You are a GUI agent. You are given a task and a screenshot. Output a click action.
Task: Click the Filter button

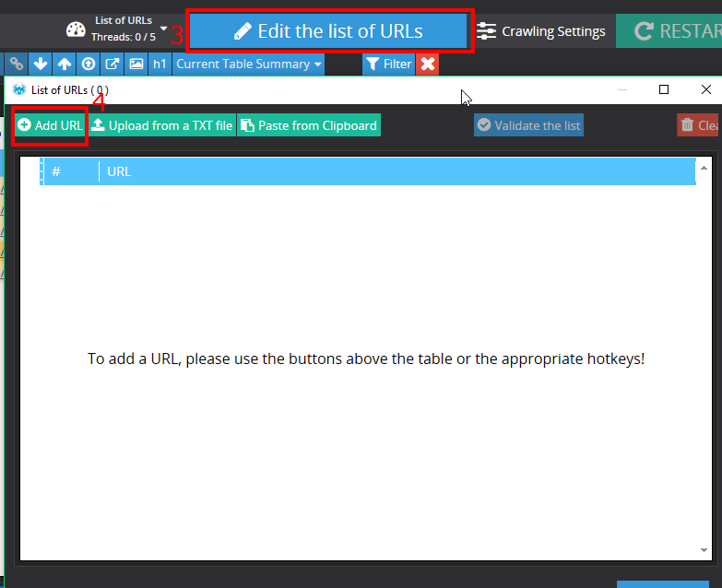tap(388, 64)
